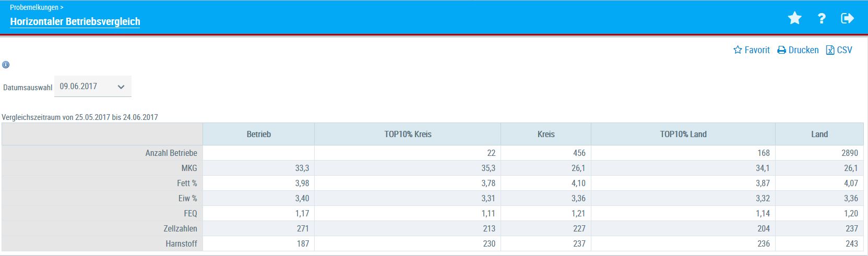Click the Kreis column header
Viewport: 868px width, 256px height.
click(546, 135)
